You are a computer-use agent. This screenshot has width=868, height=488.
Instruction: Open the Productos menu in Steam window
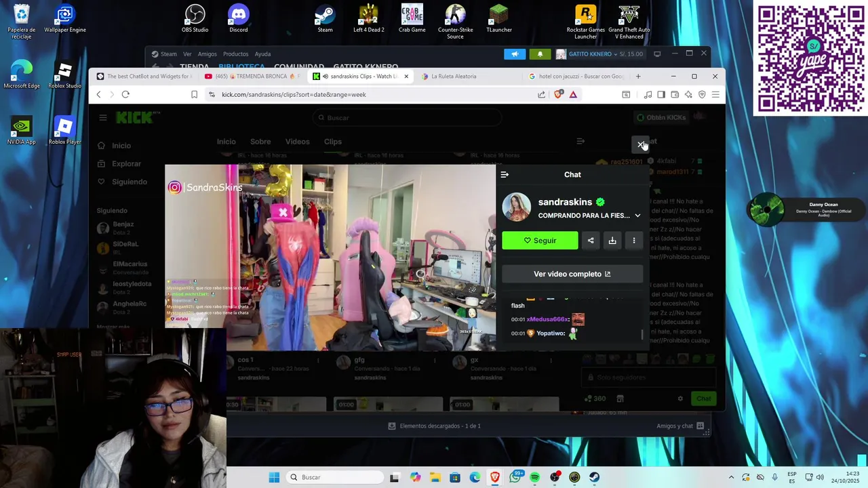click(x=235, y=54)
